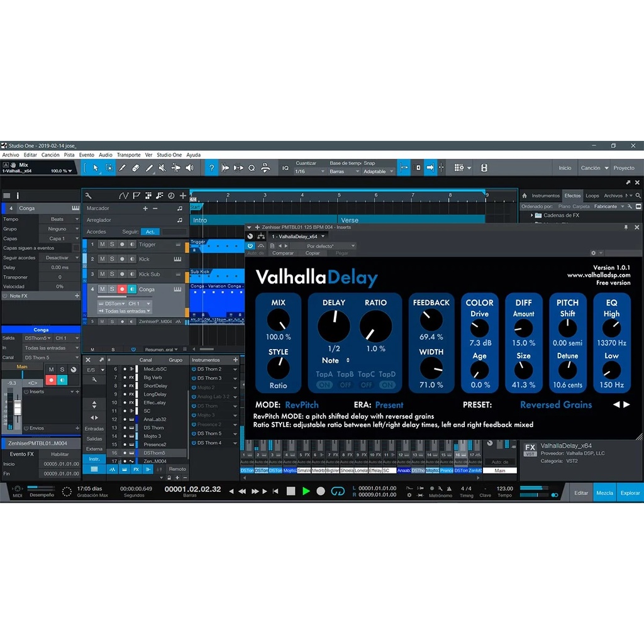Disarm record on Conga track
The width and height of the screenshot is (644, 644).
pyautogui.click(x=121, y=289)
